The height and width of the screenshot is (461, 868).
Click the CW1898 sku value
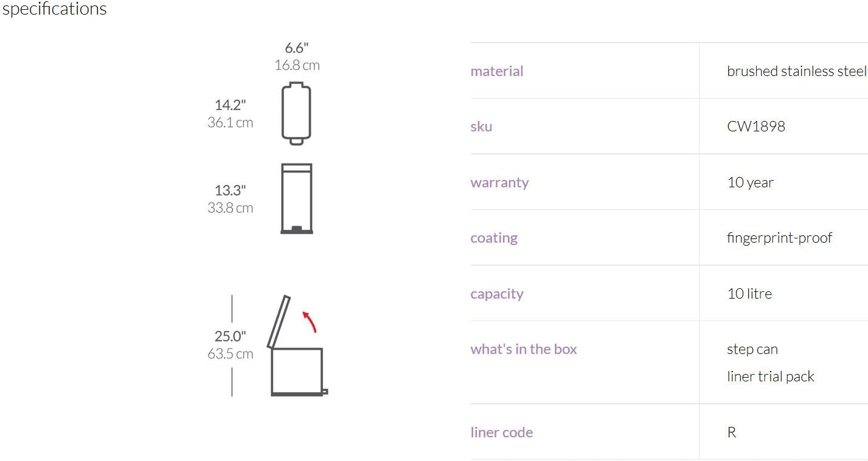pyautogui.click(x=756, y=127)
